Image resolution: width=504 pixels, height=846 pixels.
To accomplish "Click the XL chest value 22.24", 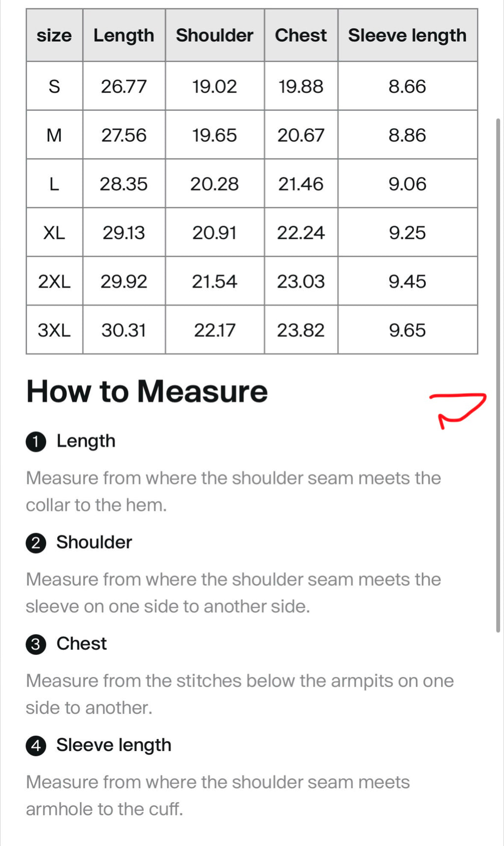I will pyautogui.click(x=301, y=232).
